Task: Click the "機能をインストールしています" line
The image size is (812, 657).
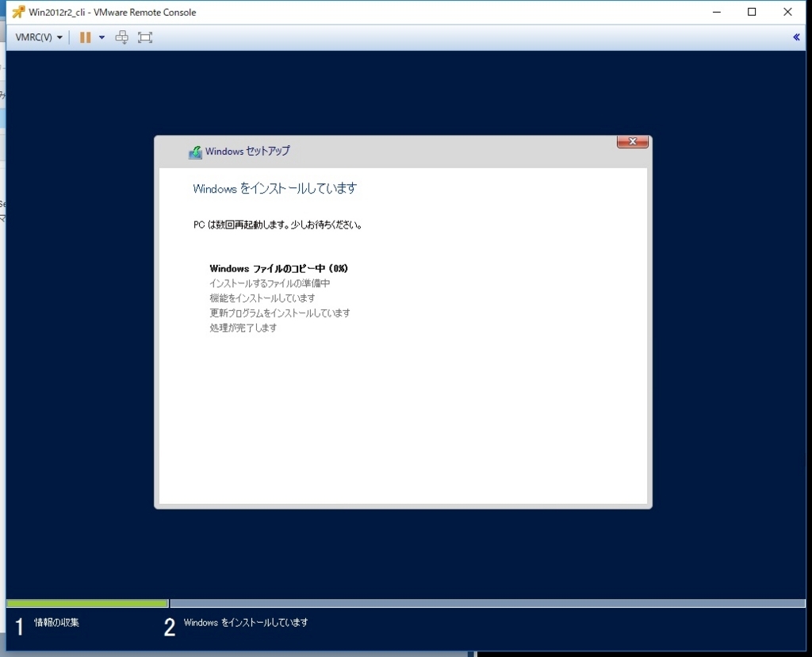Action: click(262, 298)
